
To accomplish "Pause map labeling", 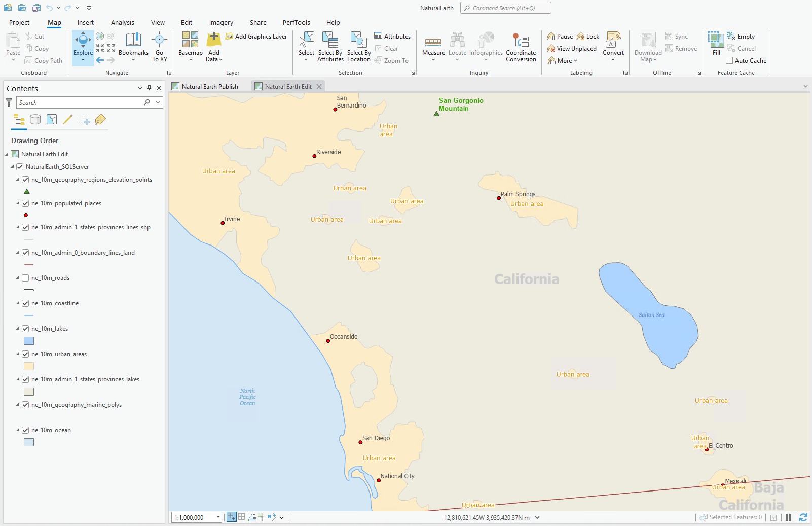I will click(560, 37).
